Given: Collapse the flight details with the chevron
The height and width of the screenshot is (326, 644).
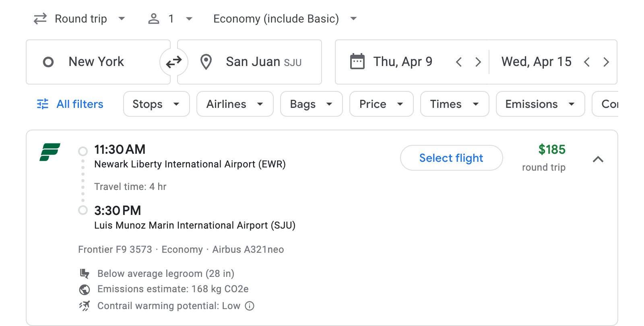Looking at the screenshot, I should point(599,159).
